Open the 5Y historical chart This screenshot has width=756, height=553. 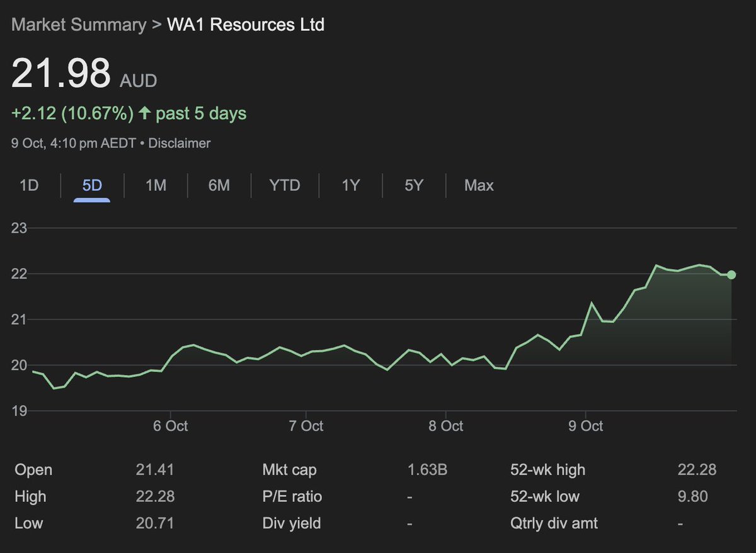[413, 185]
